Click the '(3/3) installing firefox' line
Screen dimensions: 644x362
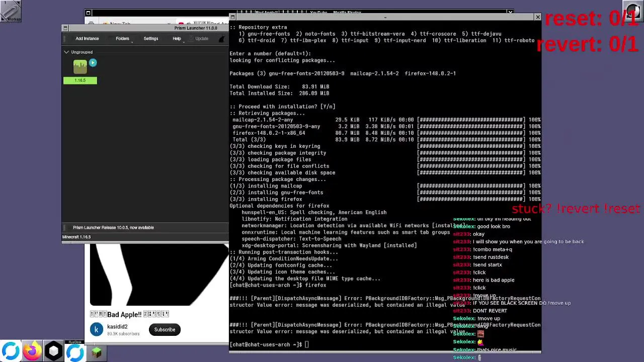tap(385, 199)
